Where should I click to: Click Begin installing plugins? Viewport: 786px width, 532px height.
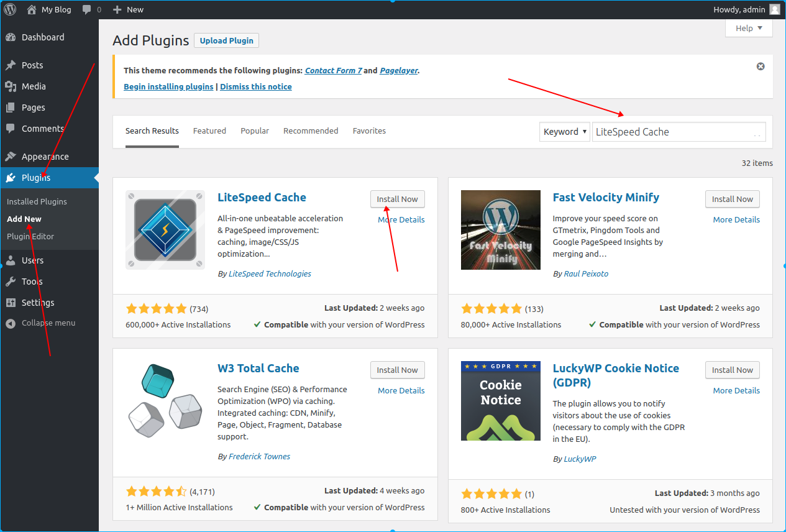pos(168,87)
